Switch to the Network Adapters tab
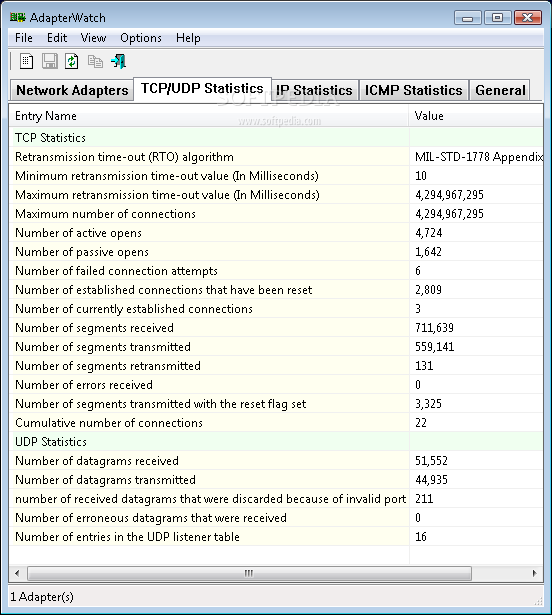The image size is (552, 615). [72, 90]
